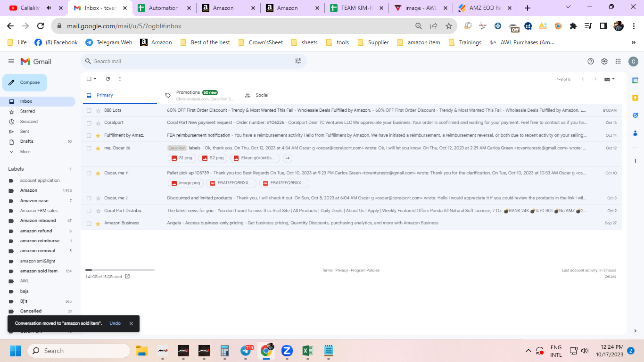Expand the Gmail side panel arrow

click(635, 331)
